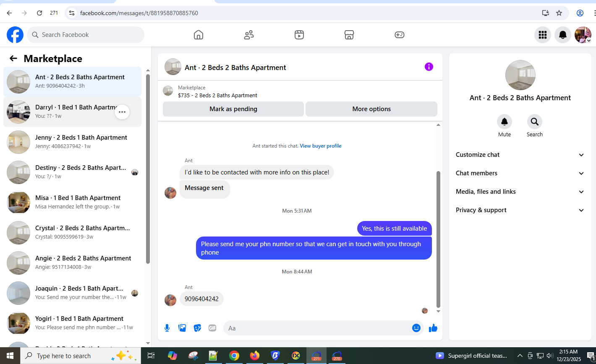Go back one page in browser
The height and width of the screenshot is (364, 596).
tap(9, 13)
